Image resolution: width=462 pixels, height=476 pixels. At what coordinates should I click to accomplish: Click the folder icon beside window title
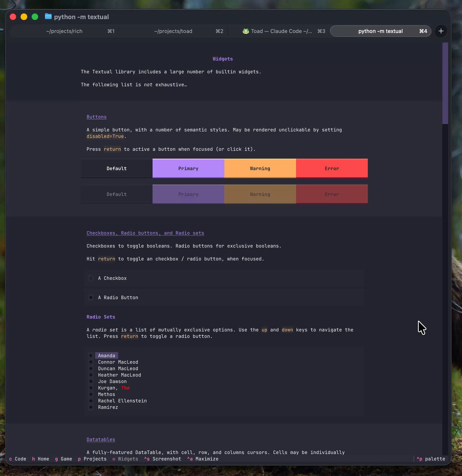(x=48, y=17)
